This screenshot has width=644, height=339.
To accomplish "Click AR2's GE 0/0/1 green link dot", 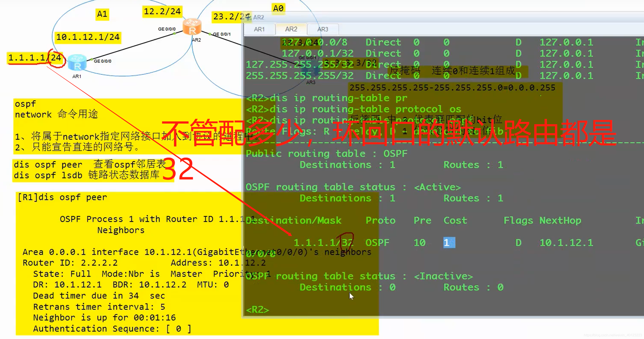I will pos(210,34).
